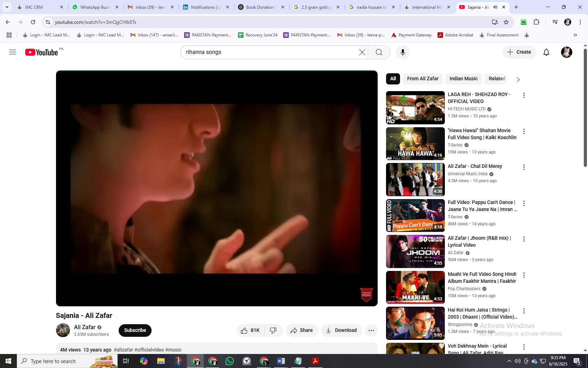588x368 pixels.
Task: Open the Chrome apps grid shortcut
Action: tap(9, 35)
